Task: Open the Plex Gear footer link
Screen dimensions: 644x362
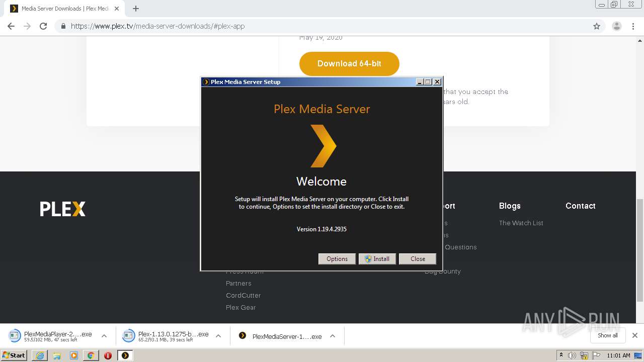Action: 241,307
